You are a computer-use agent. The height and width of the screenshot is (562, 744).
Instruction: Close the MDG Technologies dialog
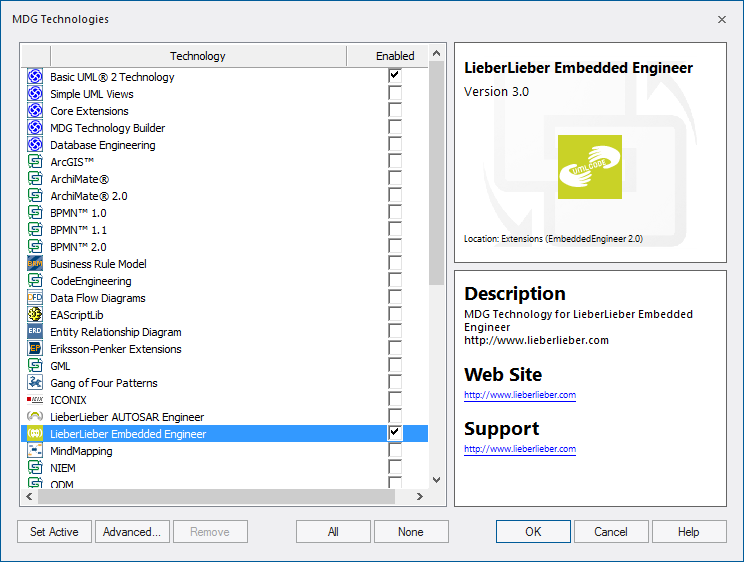click(722, 19)
